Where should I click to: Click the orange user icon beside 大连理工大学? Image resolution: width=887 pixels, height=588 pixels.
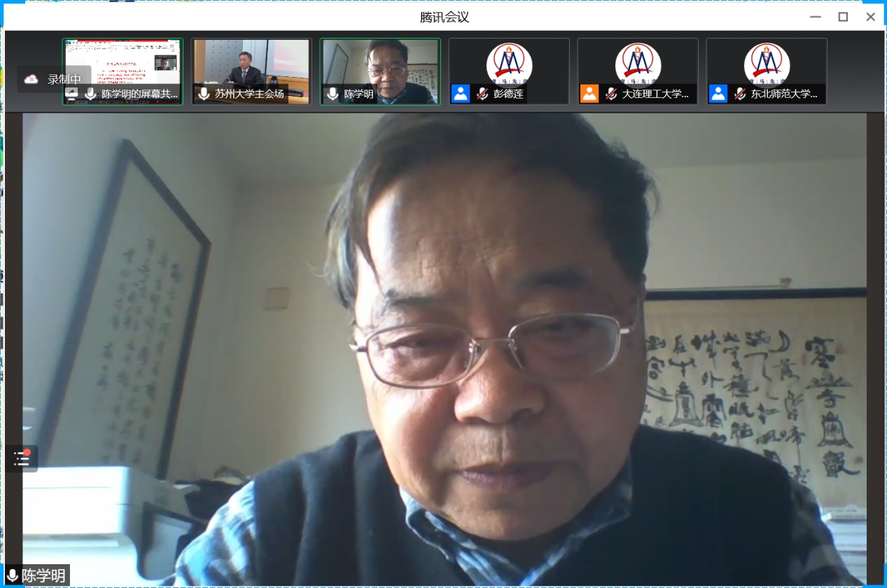589,94
